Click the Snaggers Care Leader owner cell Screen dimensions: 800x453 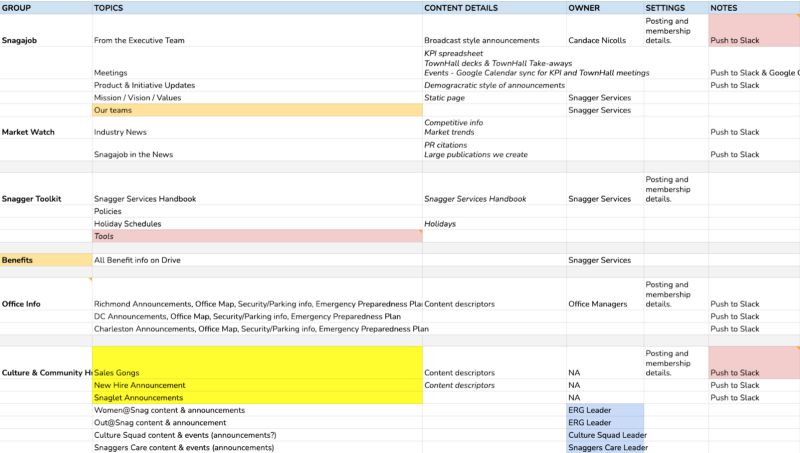605,447
